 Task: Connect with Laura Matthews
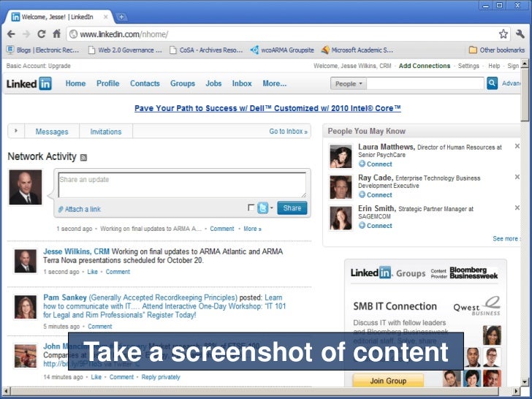point(376,164)
